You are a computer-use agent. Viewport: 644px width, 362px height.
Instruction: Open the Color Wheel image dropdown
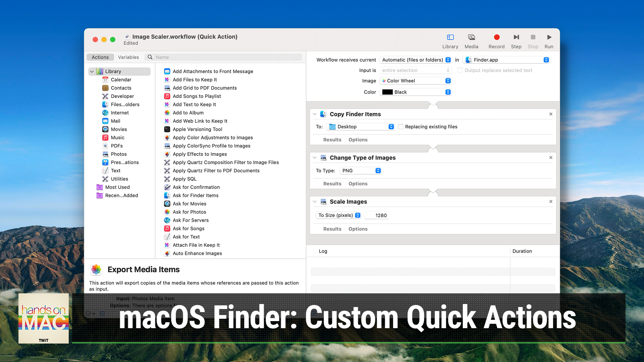415,80
